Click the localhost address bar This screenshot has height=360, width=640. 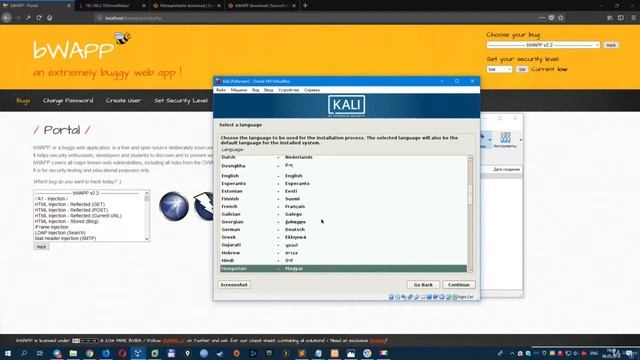(x=318, y=18)
